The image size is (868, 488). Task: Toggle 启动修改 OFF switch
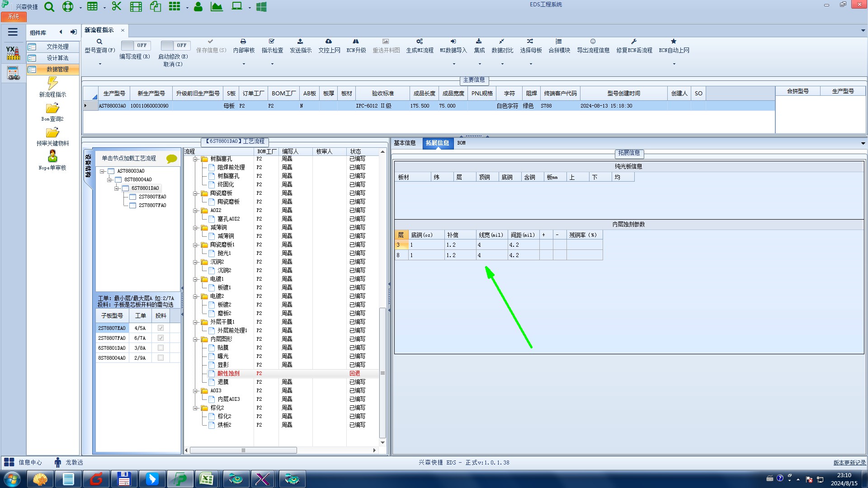(175, 45)
